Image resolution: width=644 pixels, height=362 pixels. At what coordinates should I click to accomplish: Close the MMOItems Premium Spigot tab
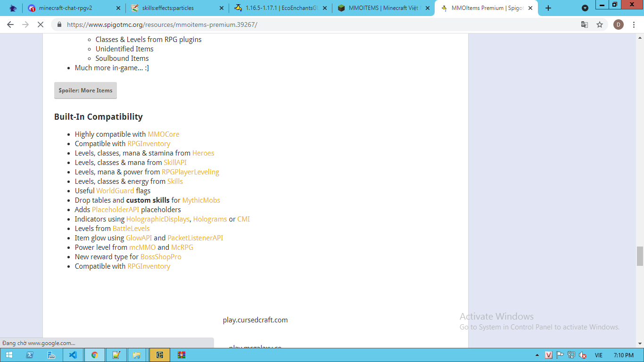pos(530,8)
